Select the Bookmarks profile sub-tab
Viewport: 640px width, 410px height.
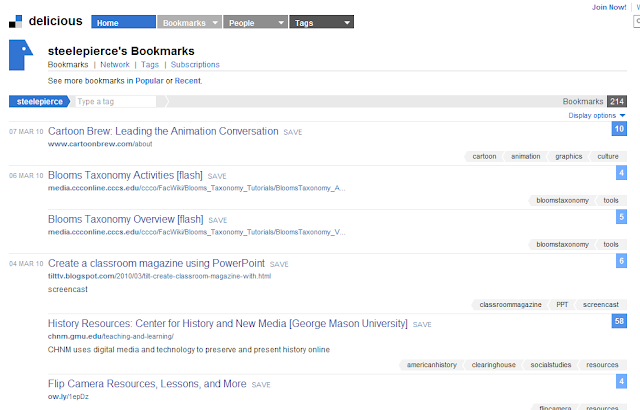coord(68,64)
